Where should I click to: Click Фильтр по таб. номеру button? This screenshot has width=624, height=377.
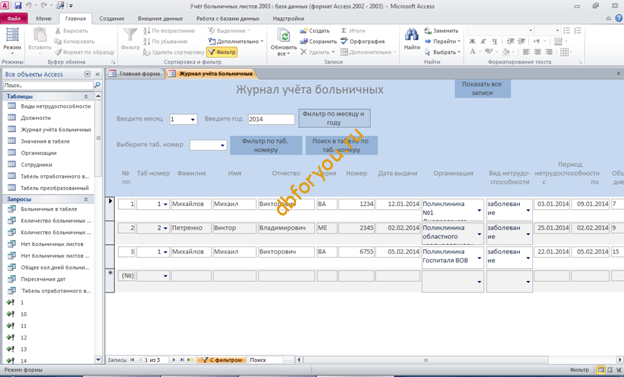[x=266, y=145]
